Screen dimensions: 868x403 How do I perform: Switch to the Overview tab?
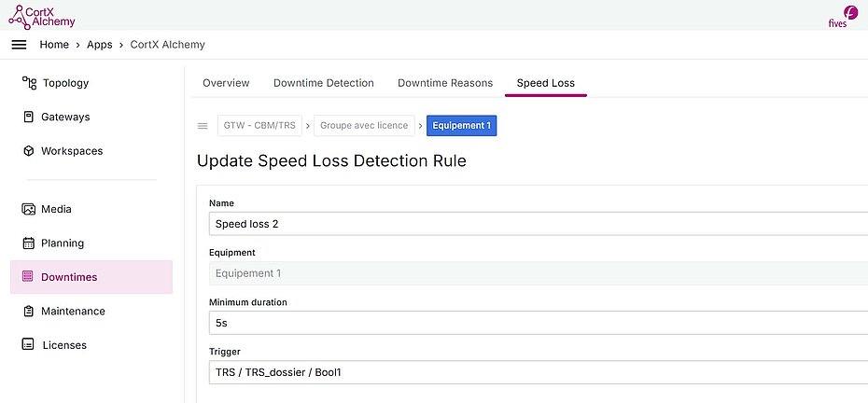pyautogui.click(x=226, y=83)
